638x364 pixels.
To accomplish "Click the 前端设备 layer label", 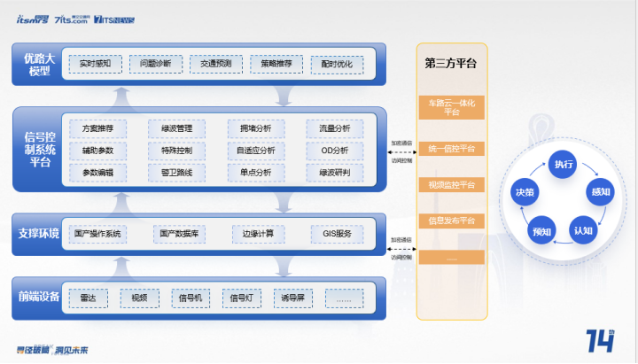I will 39,297.
